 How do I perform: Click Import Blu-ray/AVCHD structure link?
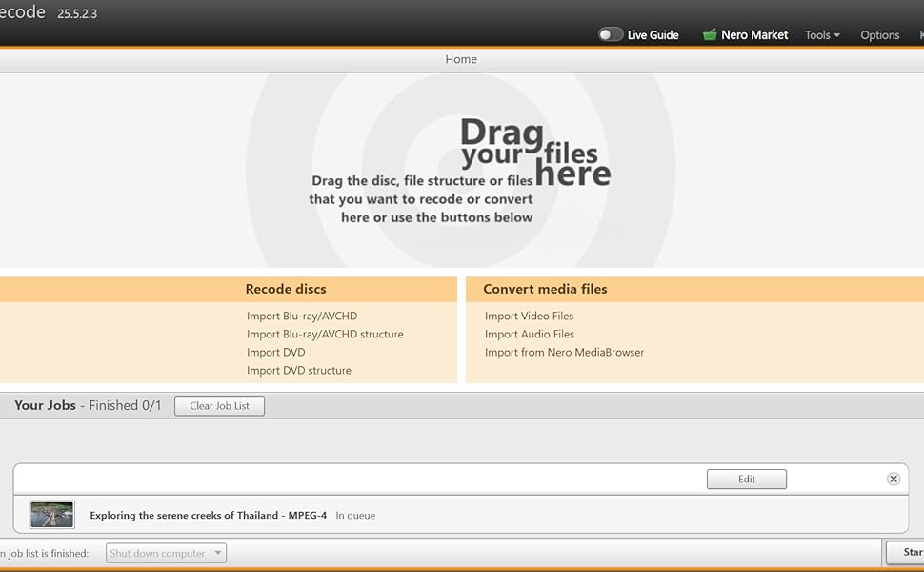pos(325,335)
